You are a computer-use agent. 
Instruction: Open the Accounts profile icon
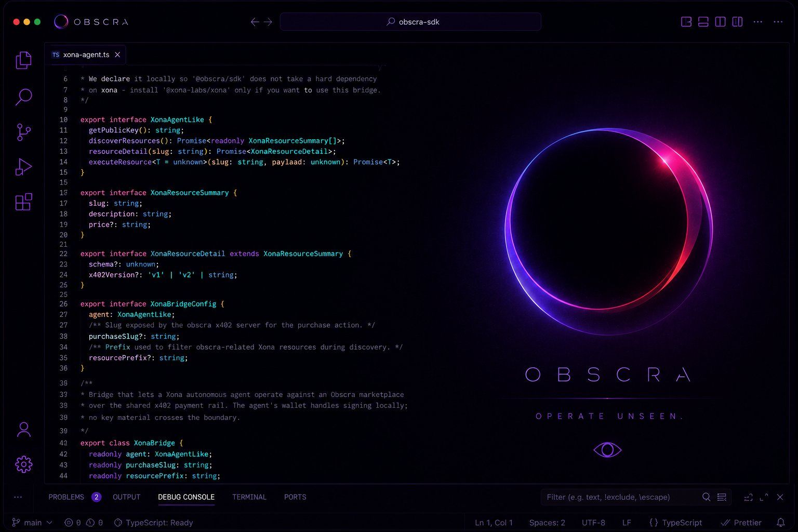tap(23, 429)
